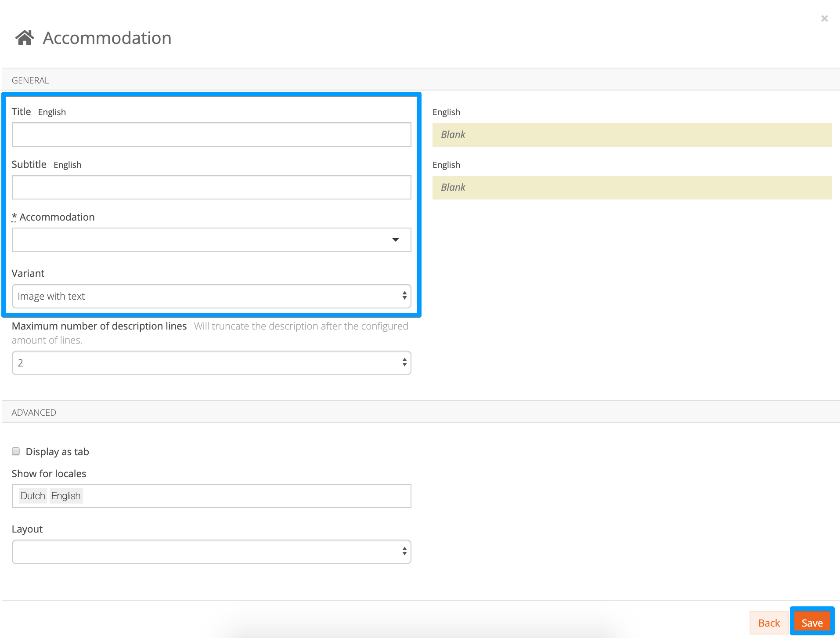Focus the Subtitle English input field
This screenshot has width=840, height=638.
click(211, 187)
